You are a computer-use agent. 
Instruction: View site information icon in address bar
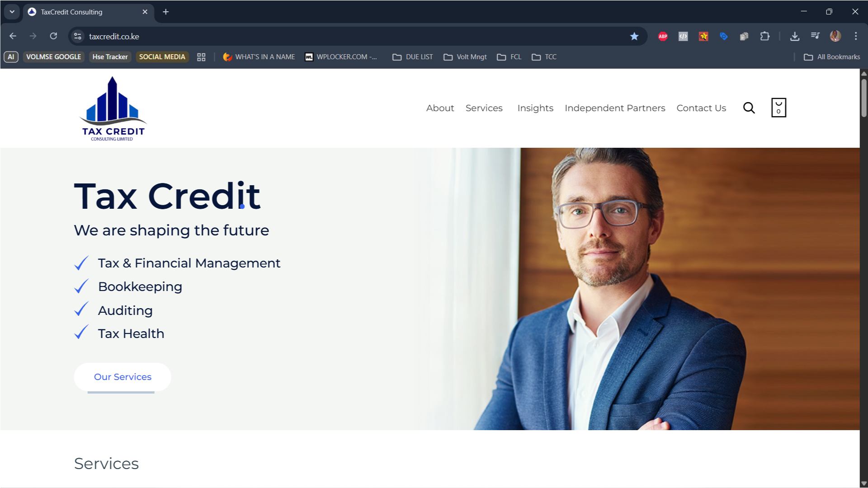(x=78, y=36)
